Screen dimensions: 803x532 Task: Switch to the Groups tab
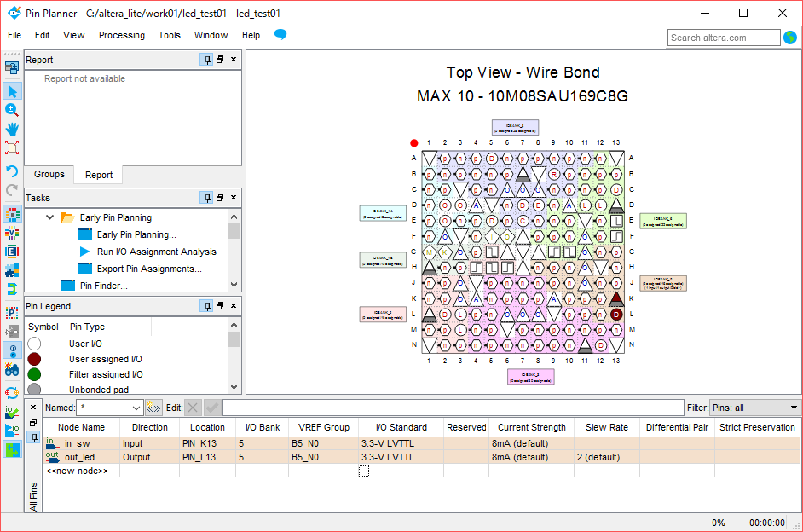pyautogui.click(x=49, y=175)
